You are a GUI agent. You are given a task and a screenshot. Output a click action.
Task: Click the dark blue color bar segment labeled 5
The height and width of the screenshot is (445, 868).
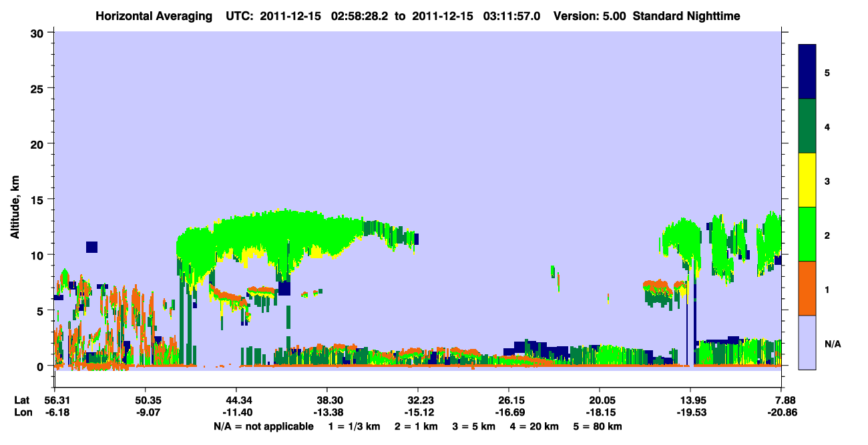(x=807, y=71)
